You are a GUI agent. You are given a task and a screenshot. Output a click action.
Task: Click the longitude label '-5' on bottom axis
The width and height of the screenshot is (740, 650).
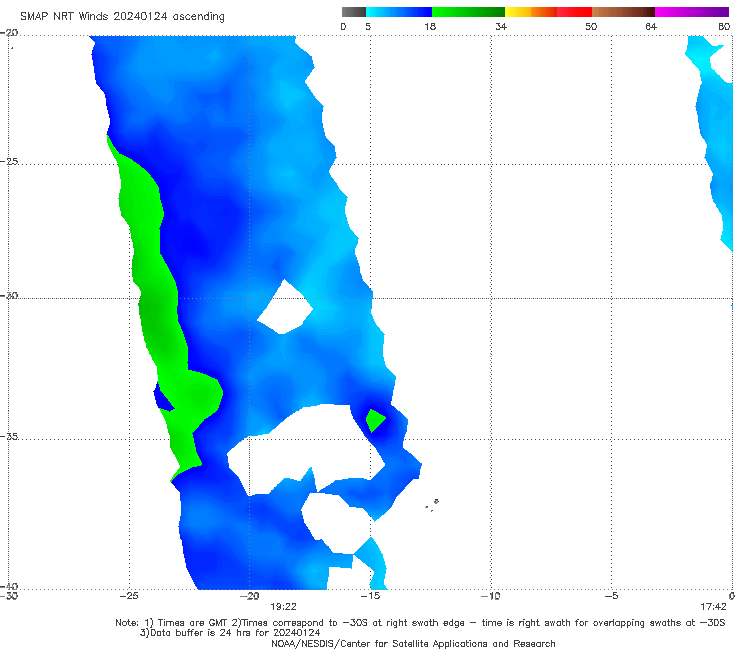point(611,596)
